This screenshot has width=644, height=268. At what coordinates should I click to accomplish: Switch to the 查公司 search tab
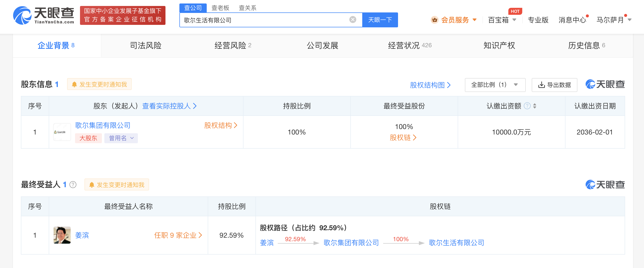click(193, 8)
